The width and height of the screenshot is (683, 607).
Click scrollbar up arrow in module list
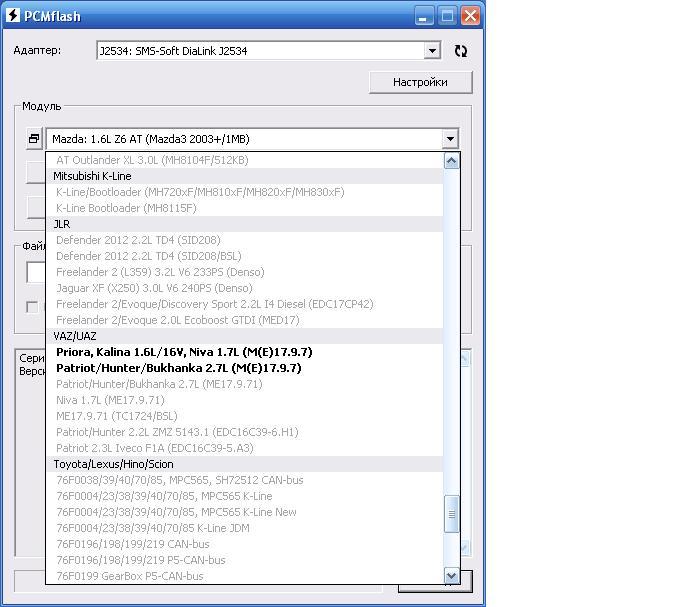[451, 161]
